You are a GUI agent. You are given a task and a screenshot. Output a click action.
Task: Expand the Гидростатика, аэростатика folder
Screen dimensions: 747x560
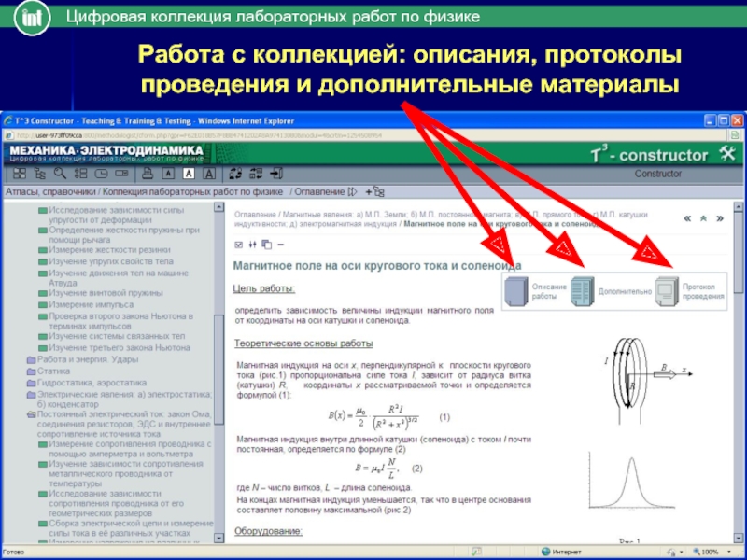coord(32,384)
